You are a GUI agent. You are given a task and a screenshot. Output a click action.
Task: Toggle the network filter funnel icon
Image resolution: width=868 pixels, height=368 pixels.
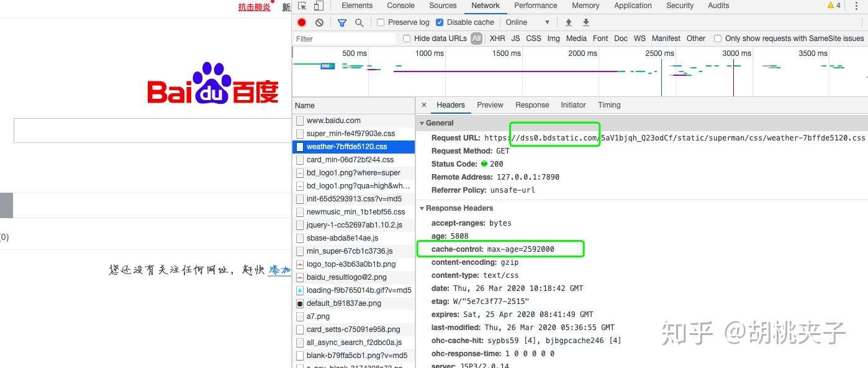coord(341,22)
